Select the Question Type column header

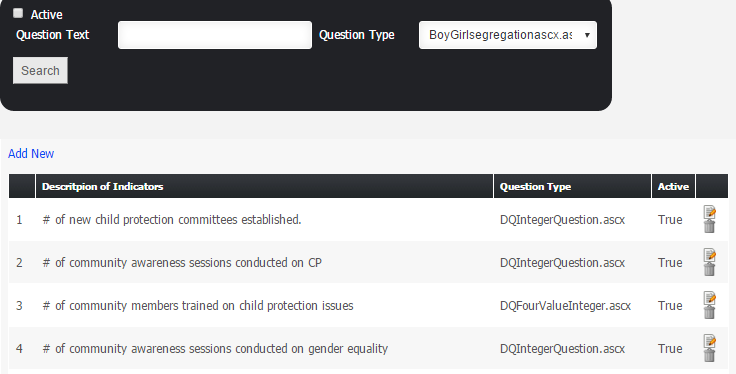point(535,186)
